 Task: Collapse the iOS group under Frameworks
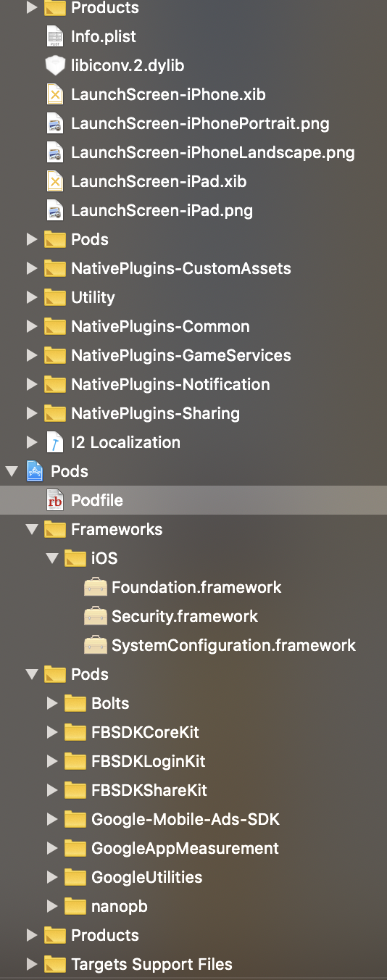click(x=51, y=558)
